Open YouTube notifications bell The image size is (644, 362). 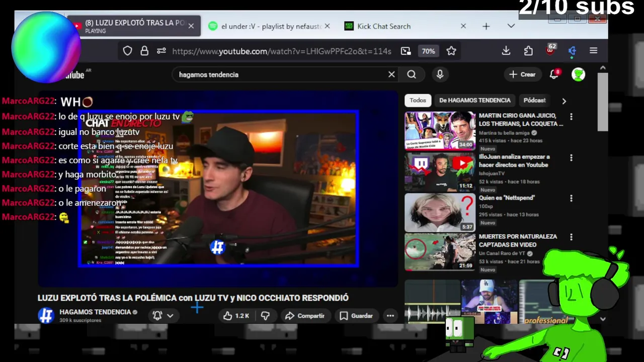554,74
